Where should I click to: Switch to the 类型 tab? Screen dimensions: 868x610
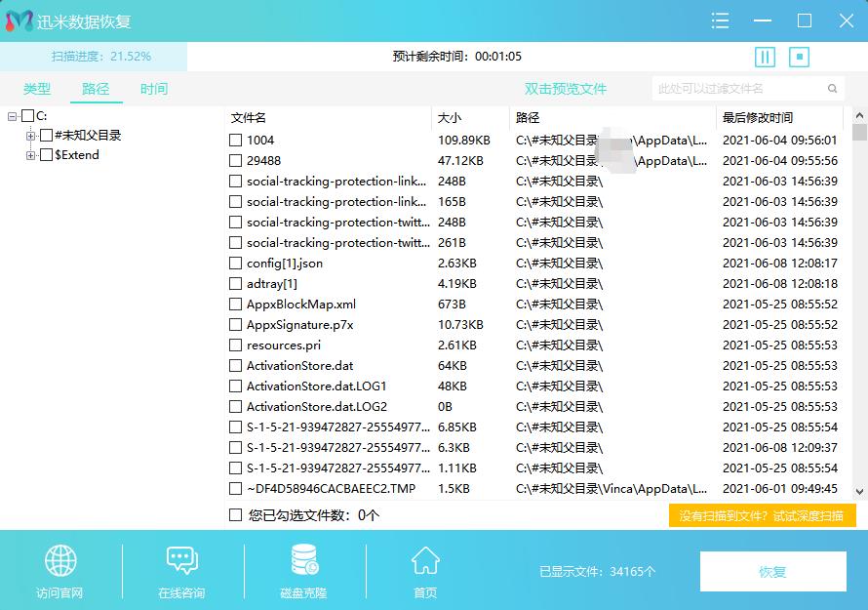[x=36, y=88]
